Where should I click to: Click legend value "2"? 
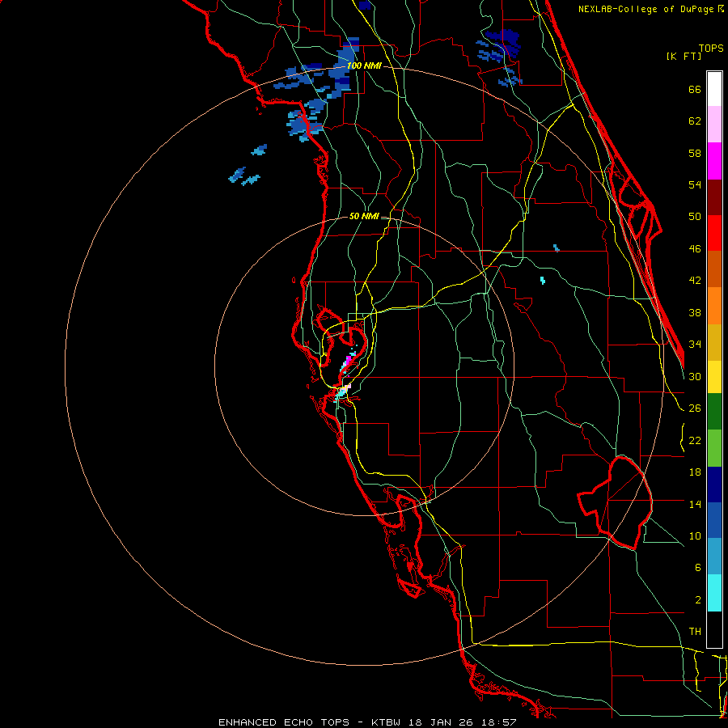(697, 600)
